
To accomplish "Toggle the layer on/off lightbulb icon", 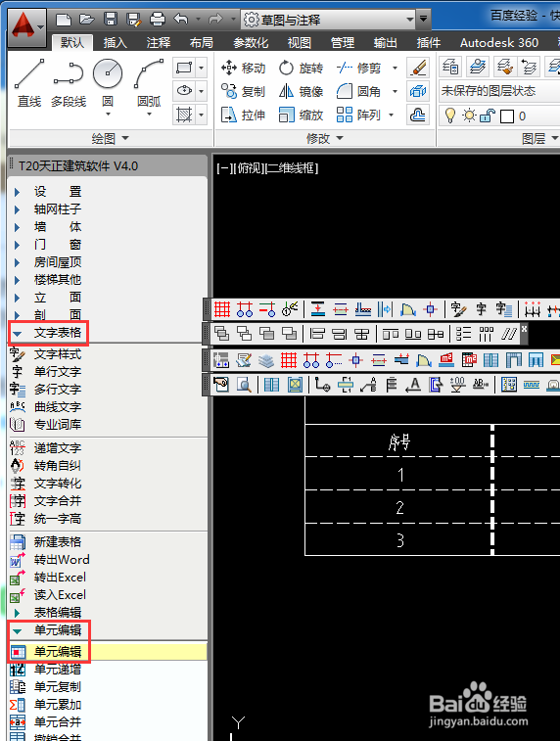I will pyautogui.click(x=450, y=116).
